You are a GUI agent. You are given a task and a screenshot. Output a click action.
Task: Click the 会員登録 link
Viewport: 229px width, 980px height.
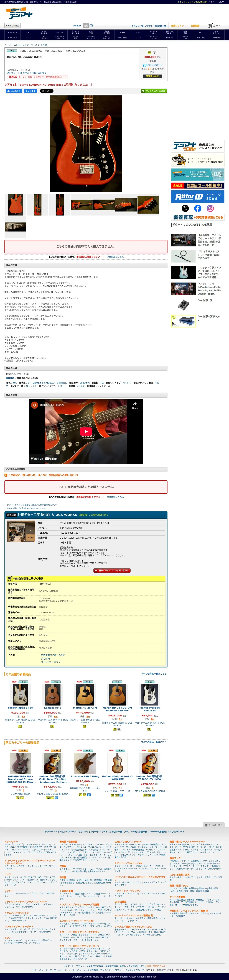click(x=195, y=26)
